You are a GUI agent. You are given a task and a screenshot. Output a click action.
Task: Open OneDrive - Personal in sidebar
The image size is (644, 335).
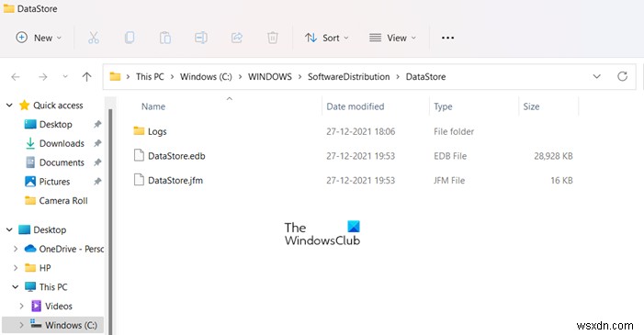click(72, 249)
